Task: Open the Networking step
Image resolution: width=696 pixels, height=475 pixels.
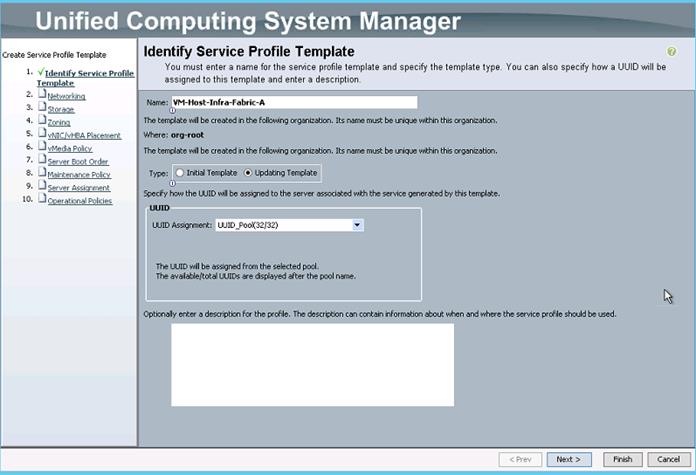Action: 67,96
